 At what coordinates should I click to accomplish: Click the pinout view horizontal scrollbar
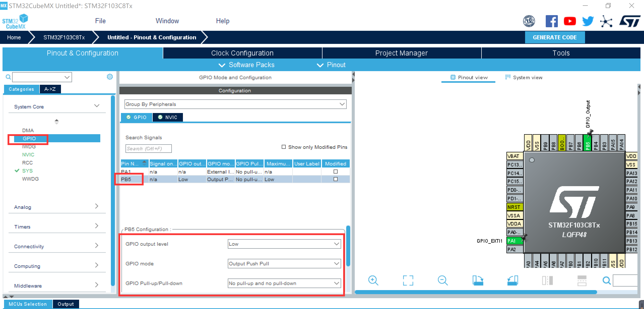pos(476,292)
